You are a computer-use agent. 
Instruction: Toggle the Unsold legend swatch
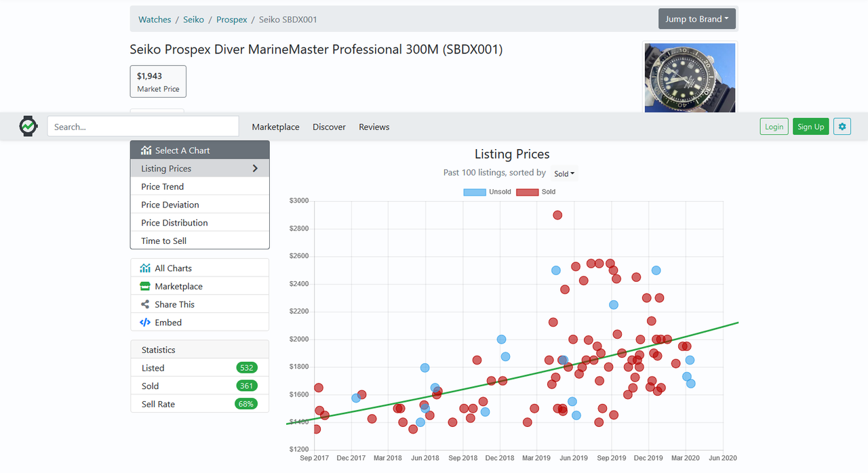coord(475,192)
